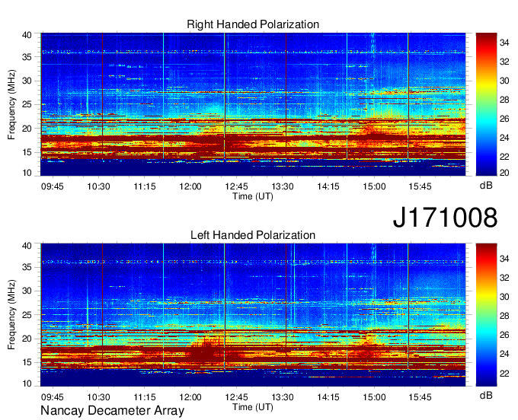The width and height of the screenshot is (518, 420).
Task: Select the 15:45 tick on Right Handed plot
Action: 420,186
